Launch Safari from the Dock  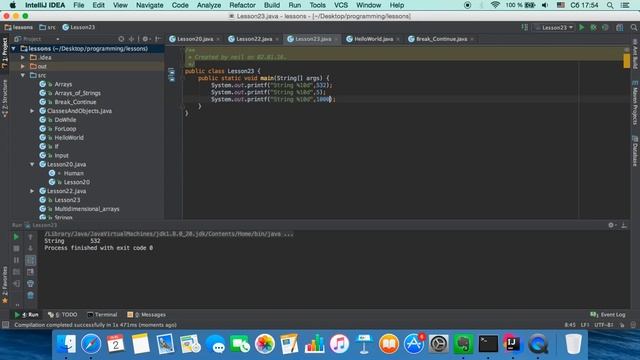click(91, 344)
